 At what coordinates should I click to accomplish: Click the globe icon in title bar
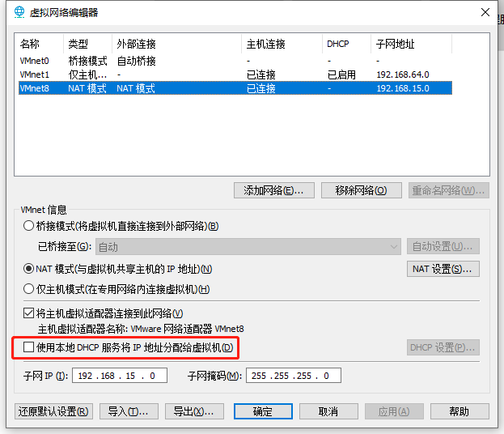tap(19, 12)
